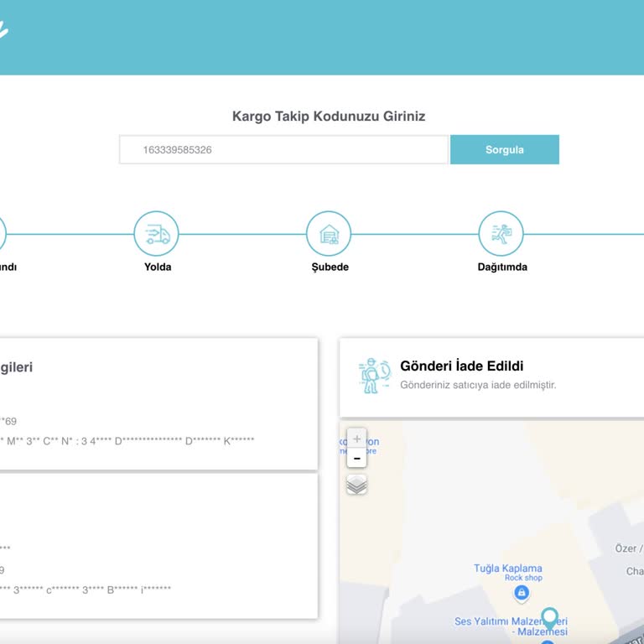Select the Dağıtımda step label
This screenshot has height=644, width=644.
pyautogui.click(x=501, y=267)
